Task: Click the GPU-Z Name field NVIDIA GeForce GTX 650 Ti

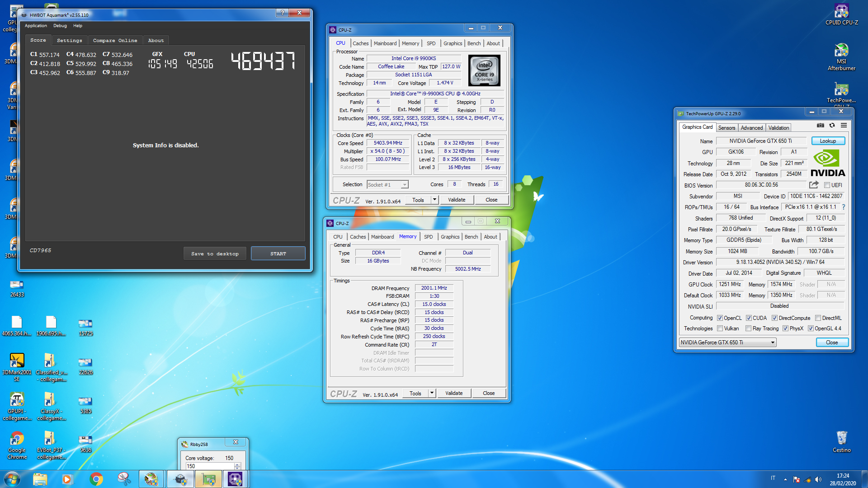Action: [761, 141]
